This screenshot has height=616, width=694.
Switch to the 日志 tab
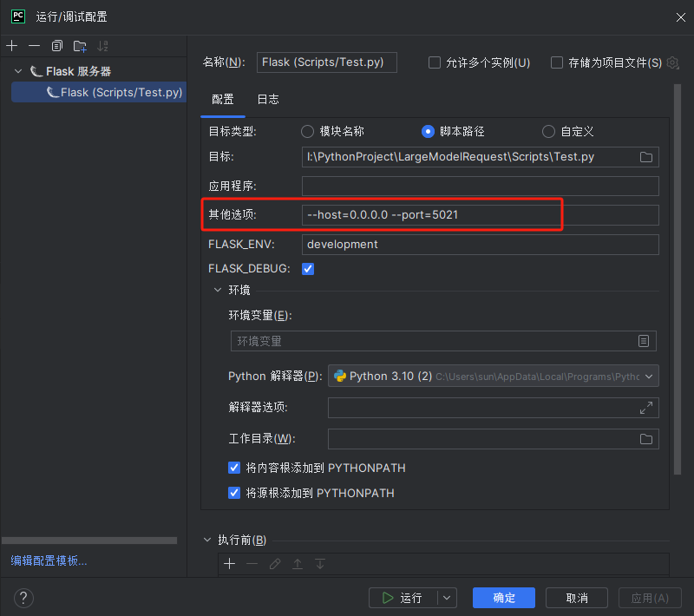pyautogui.click(x=268, y=100)
